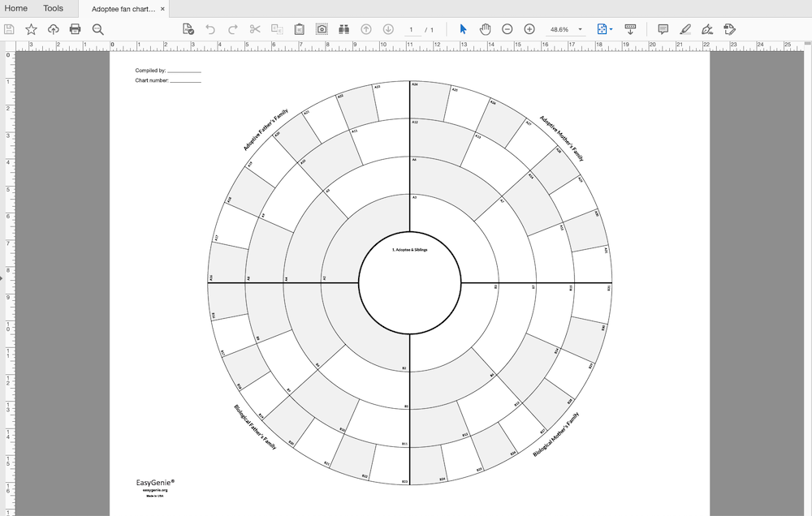812x516 pixels.
Task: Switch to the Tools tab
Action: point(54,8)
